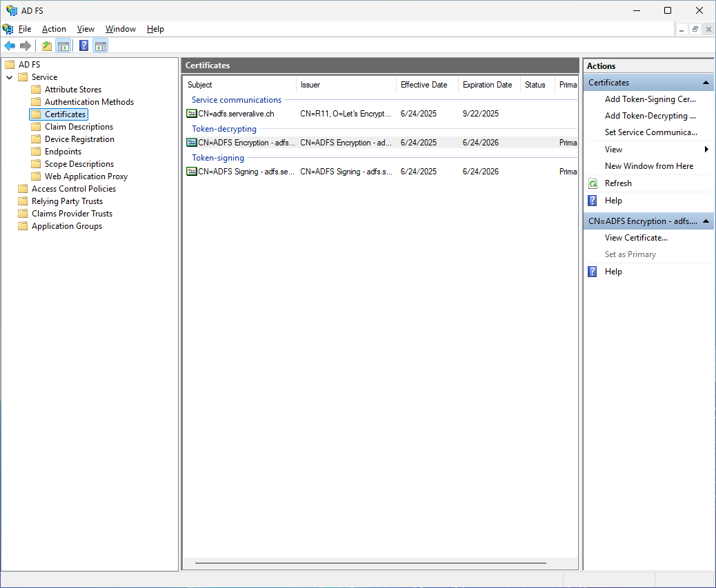Click the Forward arrow toolbar icon
Screen dimensions: 716x588
click(x=26, y=45)
